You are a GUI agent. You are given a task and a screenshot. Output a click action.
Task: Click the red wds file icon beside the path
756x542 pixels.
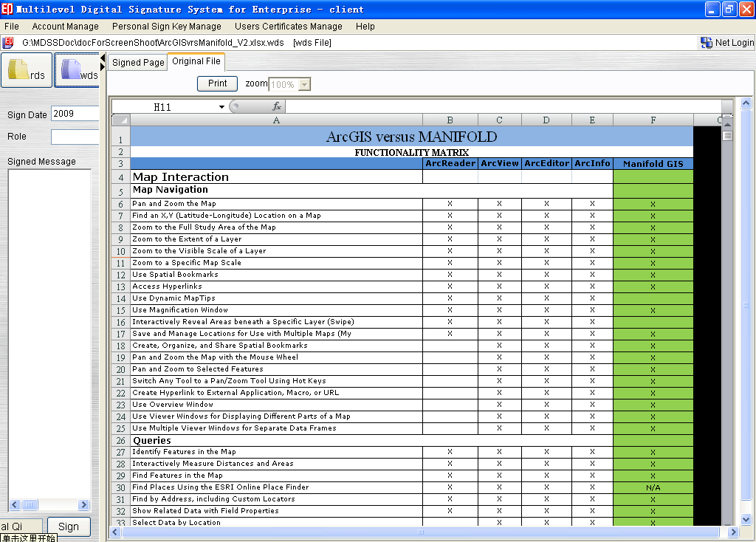coord(8,42)
